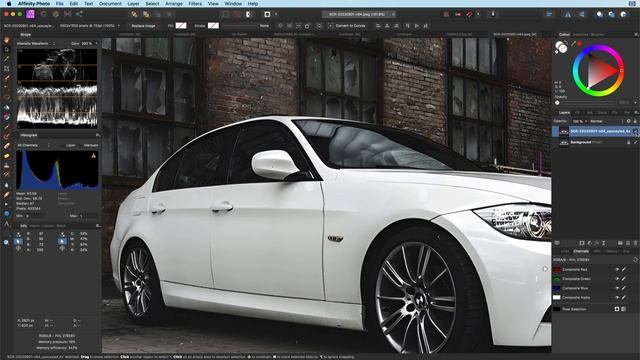The width and height of the screenshot is (640, 360).
Task: Switch to the Export Persona icon
Action: pyautogui.click(x=79, y=14)
